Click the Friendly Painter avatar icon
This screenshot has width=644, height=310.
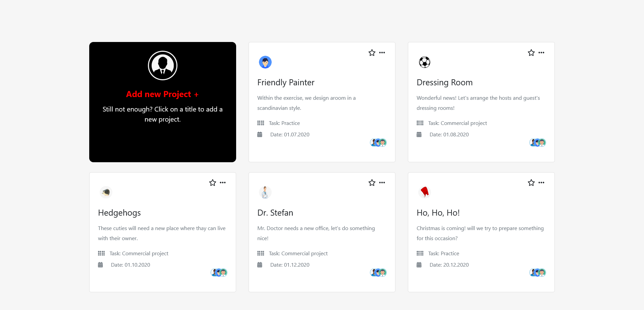[265, 62]
